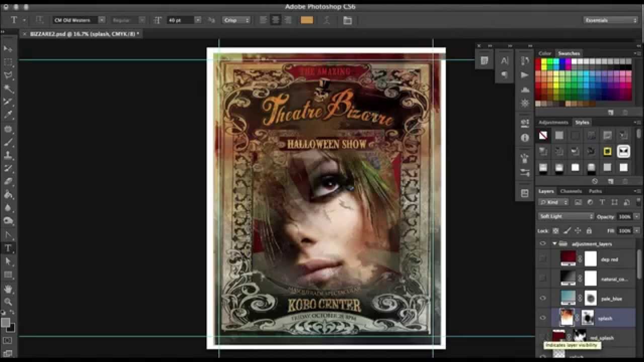The height and width of the screenshot is (362, 644).
Task: Open the Character panel icon in dock
Action: click(504, 61)
